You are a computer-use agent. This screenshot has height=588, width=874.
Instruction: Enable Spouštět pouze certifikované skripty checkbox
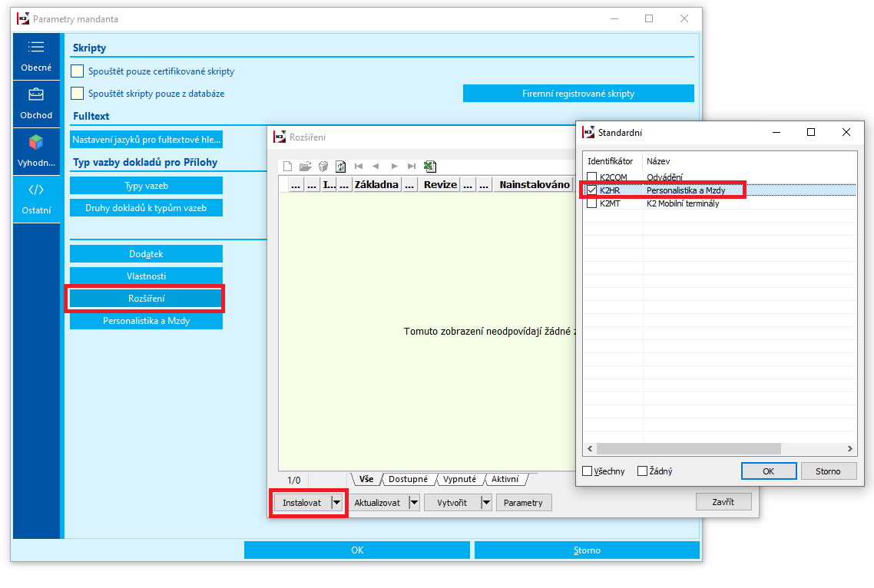click(78, 71)
